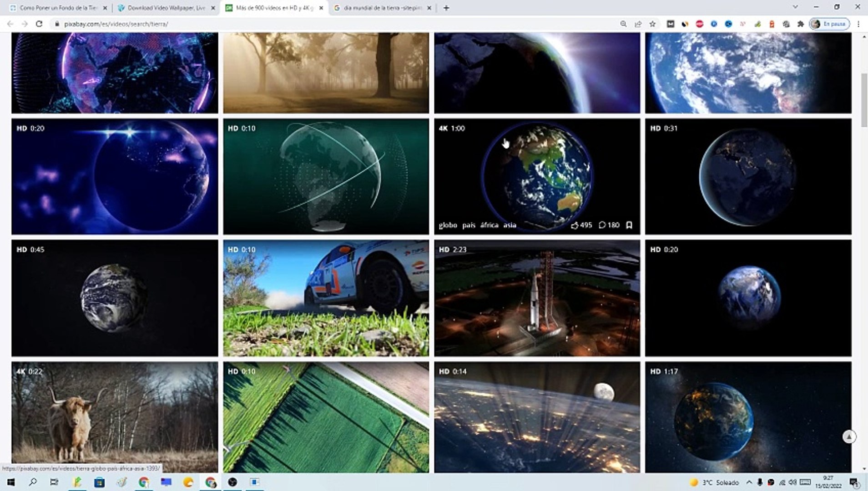The height and width of the screenshot is (491, 868).
Task: Click the zoom magnifier icon in address bar
Action: pyautogui.click(x=623, y=24)
